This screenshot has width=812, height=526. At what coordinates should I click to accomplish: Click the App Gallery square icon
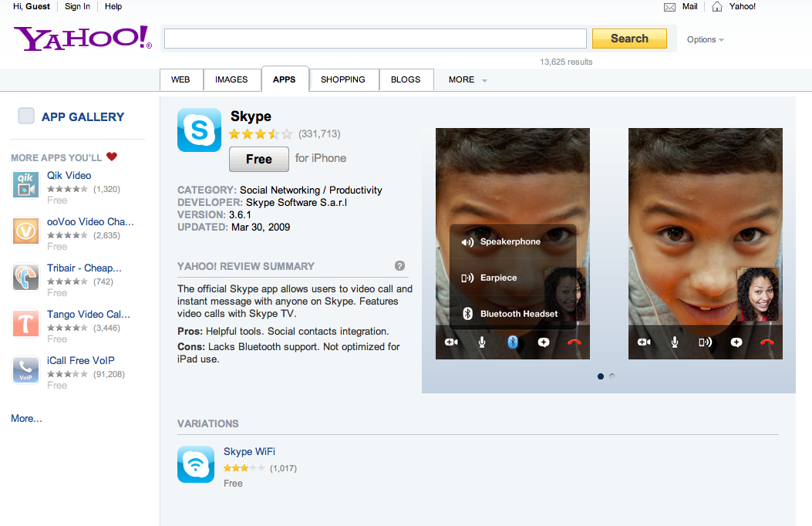(26, 116)
